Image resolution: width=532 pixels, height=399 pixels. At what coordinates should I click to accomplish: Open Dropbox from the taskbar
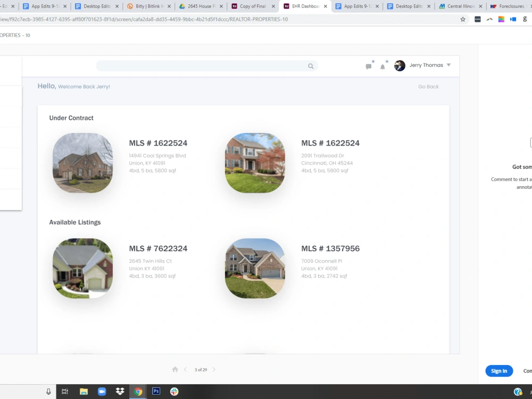120,392
